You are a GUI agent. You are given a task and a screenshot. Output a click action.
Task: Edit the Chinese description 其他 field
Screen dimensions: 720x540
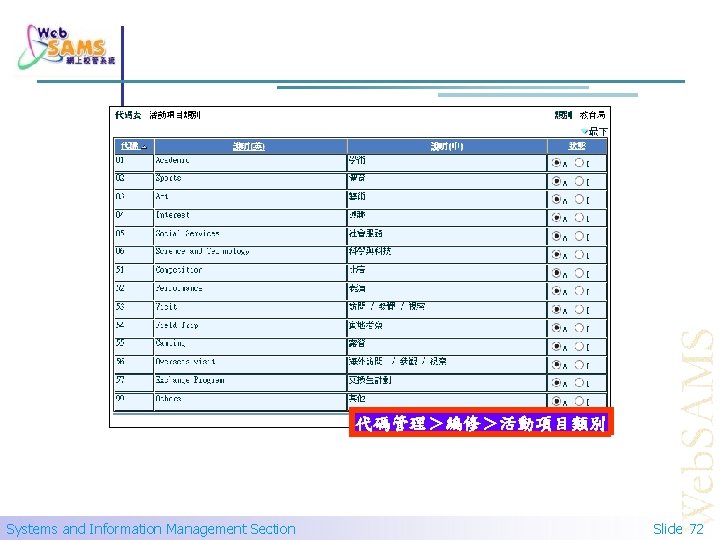click(x=447, y=401)
